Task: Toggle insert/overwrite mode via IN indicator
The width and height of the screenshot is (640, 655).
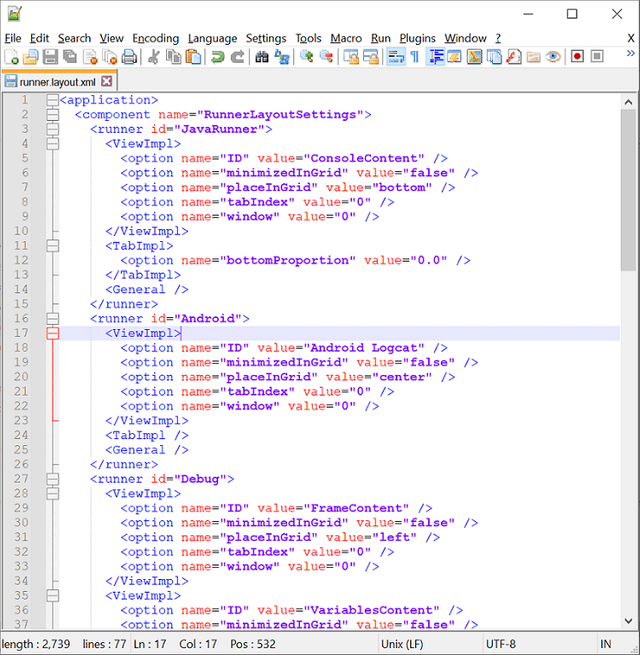Action: pyautogui.click(x=606, y=644)
